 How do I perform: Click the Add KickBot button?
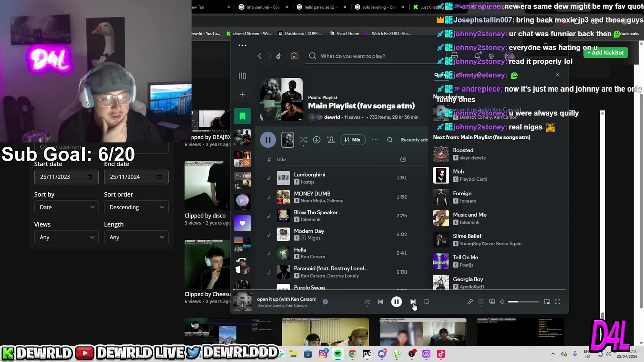[x=606, y=53]
